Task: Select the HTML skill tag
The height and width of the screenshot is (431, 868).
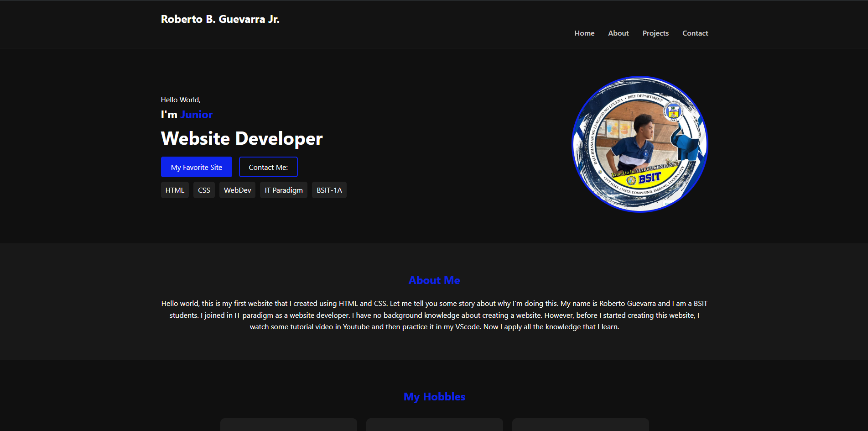Action: click(174, 189)
